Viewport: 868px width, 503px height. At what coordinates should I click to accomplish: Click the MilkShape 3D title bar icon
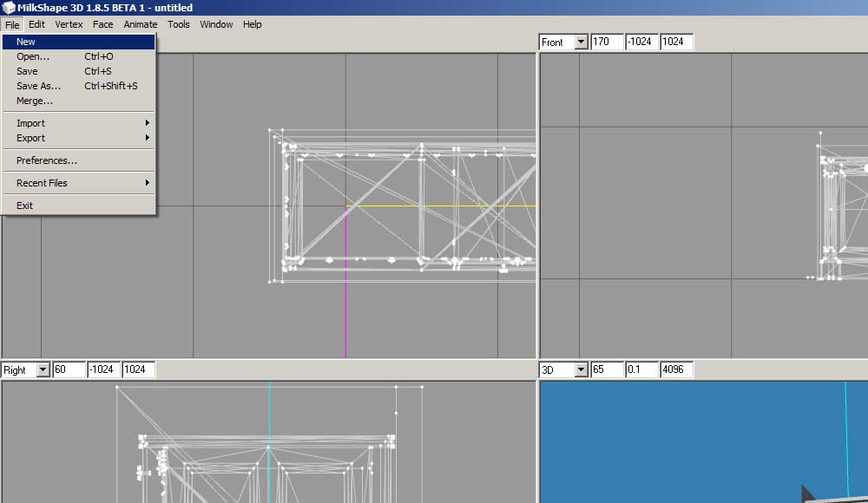pyautogui.click(x=9, y=8)
